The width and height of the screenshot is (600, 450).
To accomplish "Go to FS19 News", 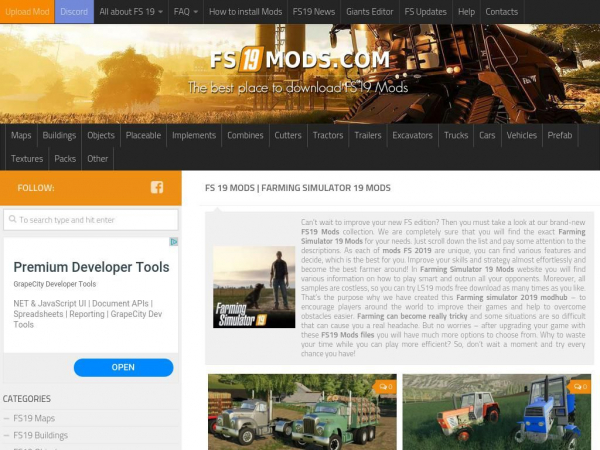I will click(314, 12).
